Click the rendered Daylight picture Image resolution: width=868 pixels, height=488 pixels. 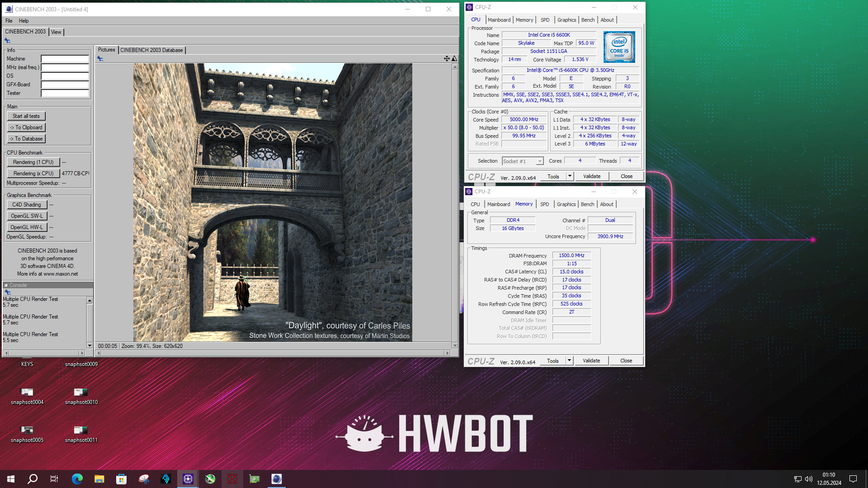273,202
